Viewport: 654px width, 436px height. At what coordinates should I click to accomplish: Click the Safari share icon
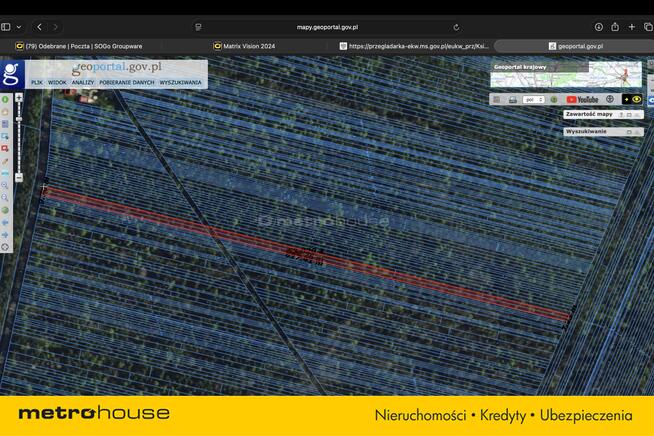coord(615,27)
